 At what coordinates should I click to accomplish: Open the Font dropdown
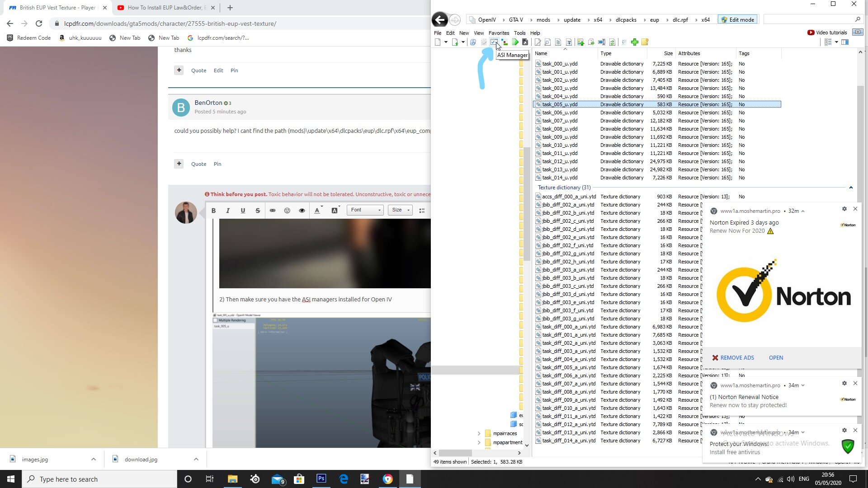point(366,210)
